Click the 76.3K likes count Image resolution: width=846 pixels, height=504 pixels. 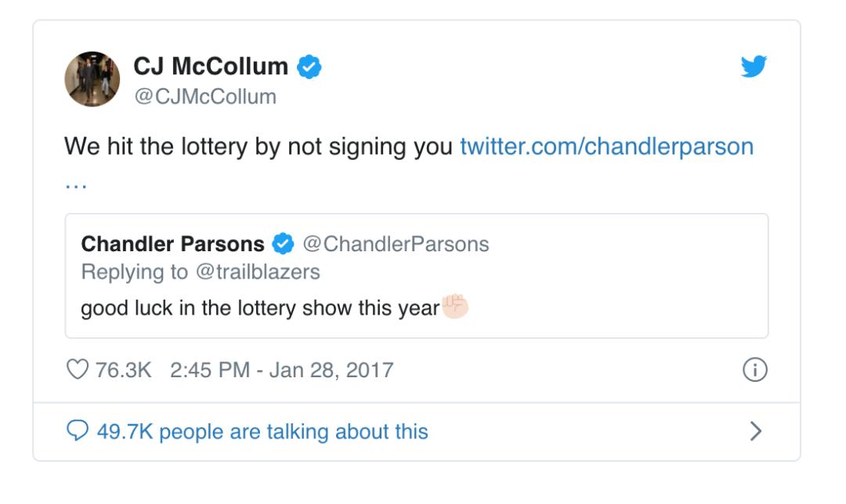[124, 370]
